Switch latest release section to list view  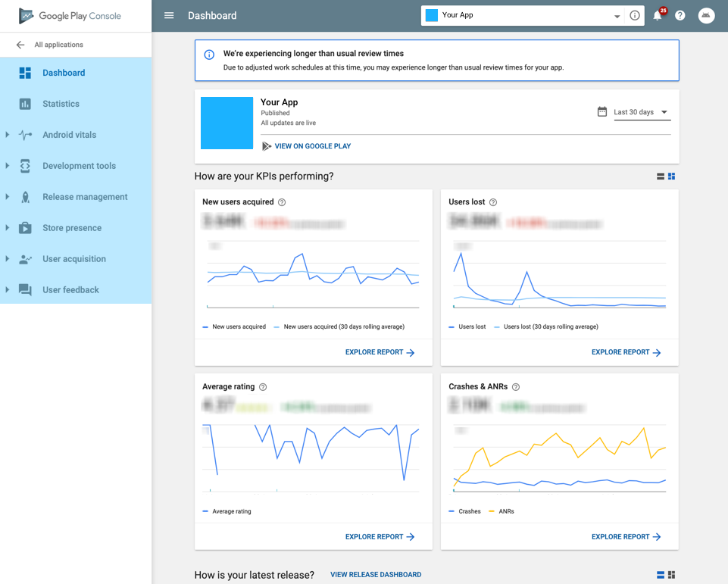pyautogui.click(x=661, y=575)
